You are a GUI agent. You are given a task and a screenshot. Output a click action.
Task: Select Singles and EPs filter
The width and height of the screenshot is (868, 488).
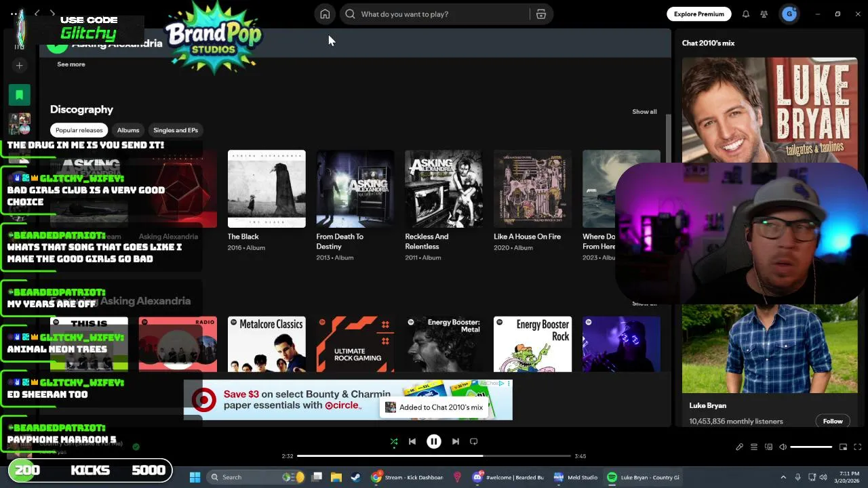click(x=176, y=130)
